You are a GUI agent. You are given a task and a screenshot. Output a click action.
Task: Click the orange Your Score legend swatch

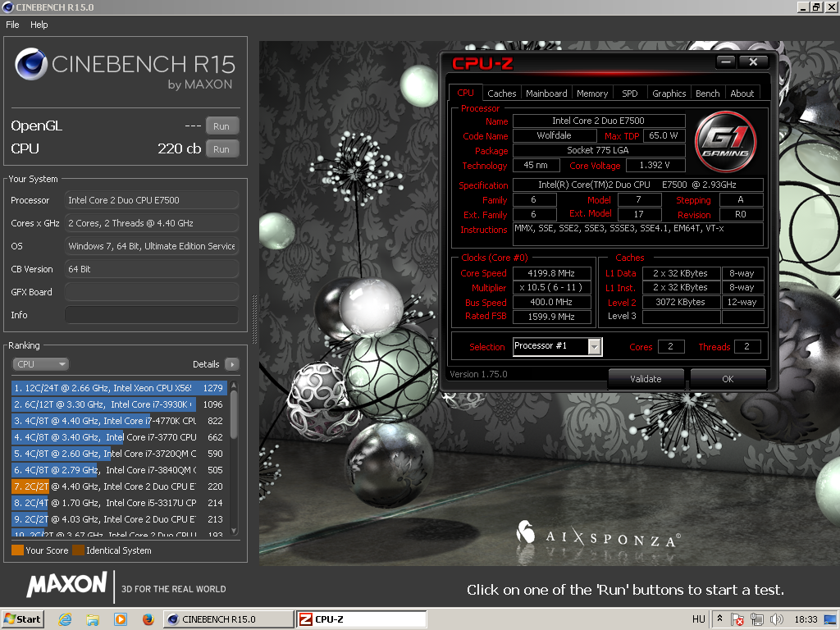(17, 550)
